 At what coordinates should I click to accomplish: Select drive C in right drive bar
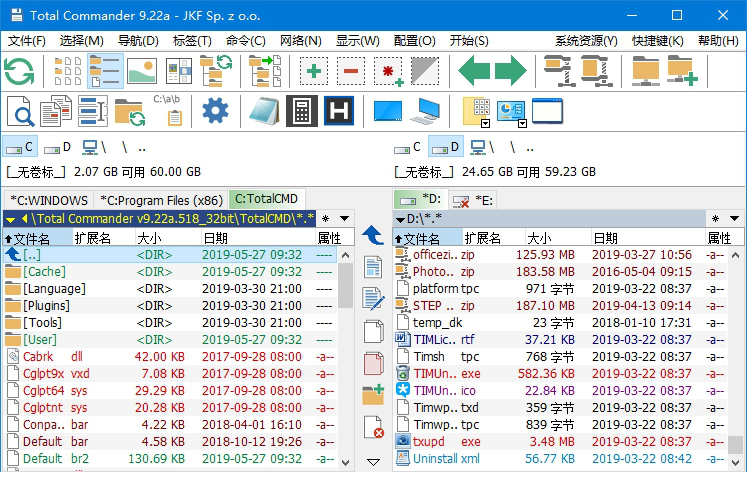click(x=407, y=147)
